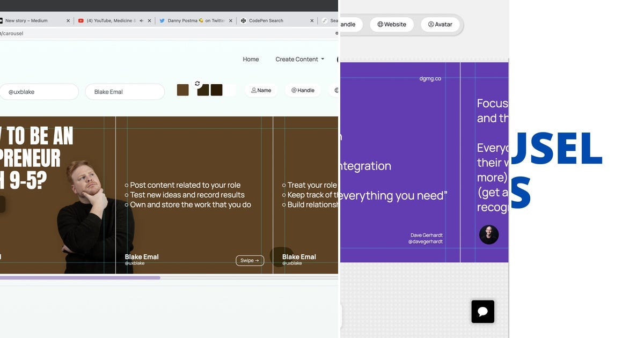644x338 pixels.
Task: Click the dark circular avatar on third brown slide
Action: point(282,257)
